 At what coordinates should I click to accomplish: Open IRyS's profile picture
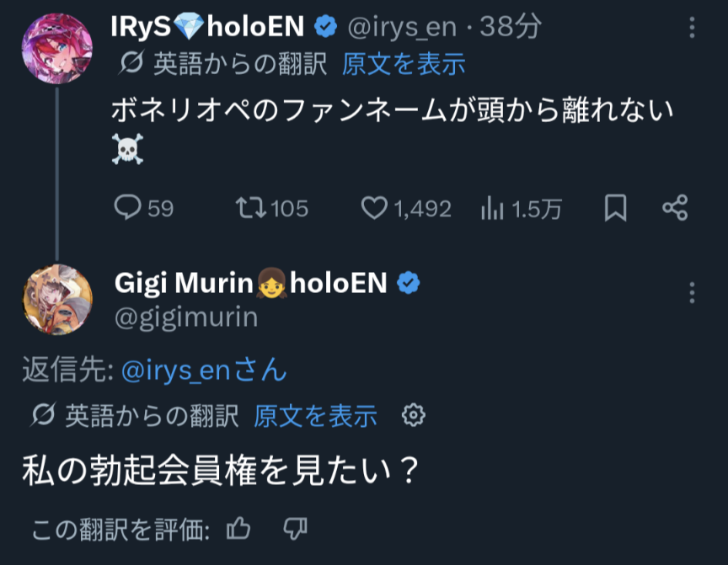click(56, 48)
